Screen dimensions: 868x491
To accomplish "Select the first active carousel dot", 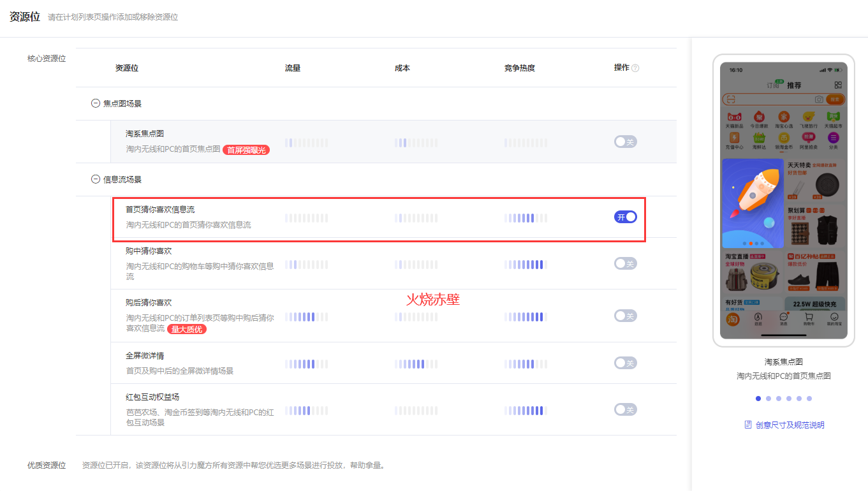I will click(758, 399).
